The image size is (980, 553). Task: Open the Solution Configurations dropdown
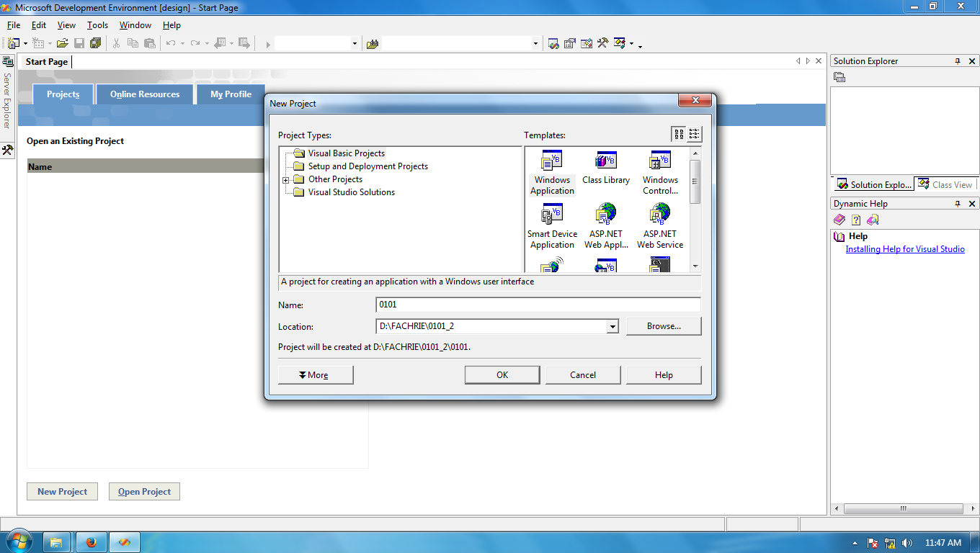point(355,44)
